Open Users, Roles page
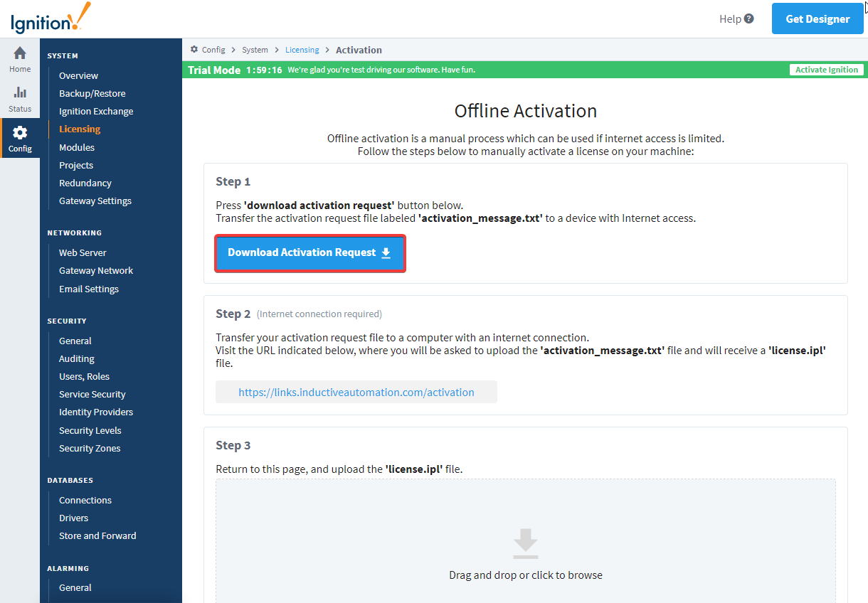 click(84, 376)
